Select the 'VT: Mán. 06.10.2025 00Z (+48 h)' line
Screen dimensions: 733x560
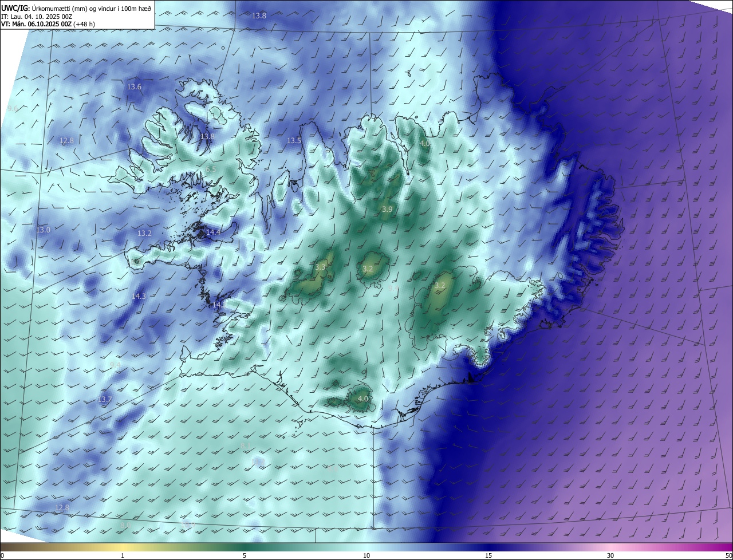(48, 24)
